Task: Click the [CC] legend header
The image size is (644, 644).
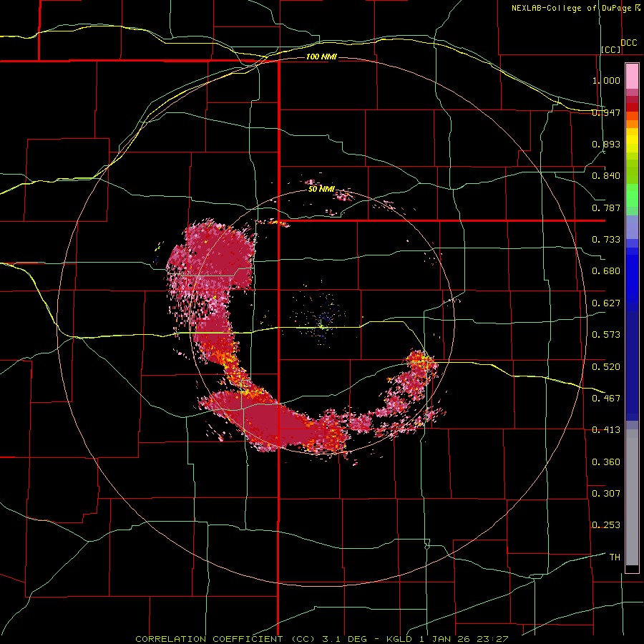Action: click(x=611, y=49)
